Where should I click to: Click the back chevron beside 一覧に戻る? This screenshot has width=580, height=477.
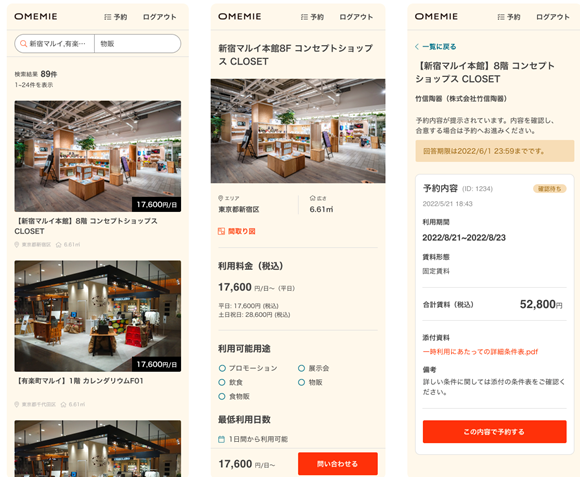click(417, 47)
